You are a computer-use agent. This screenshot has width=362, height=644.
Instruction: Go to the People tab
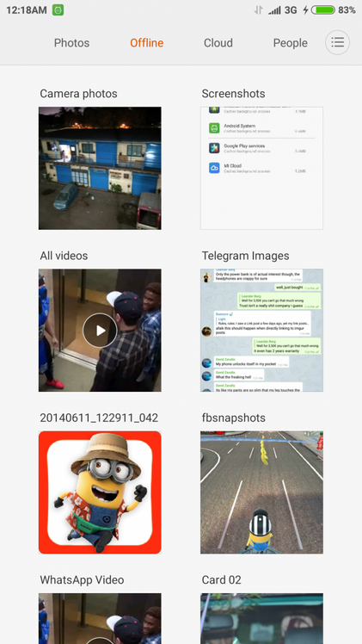click(291, 43)
